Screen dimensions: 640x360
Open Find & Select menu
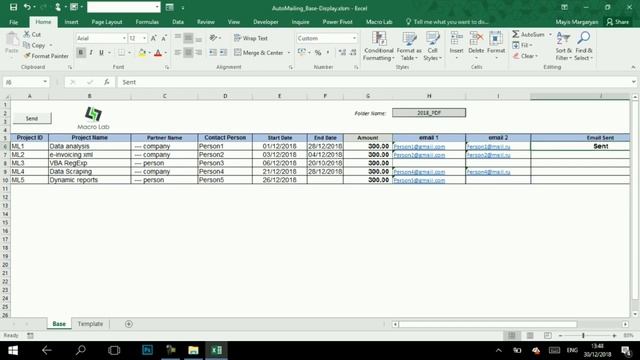[x=583, y=46]
